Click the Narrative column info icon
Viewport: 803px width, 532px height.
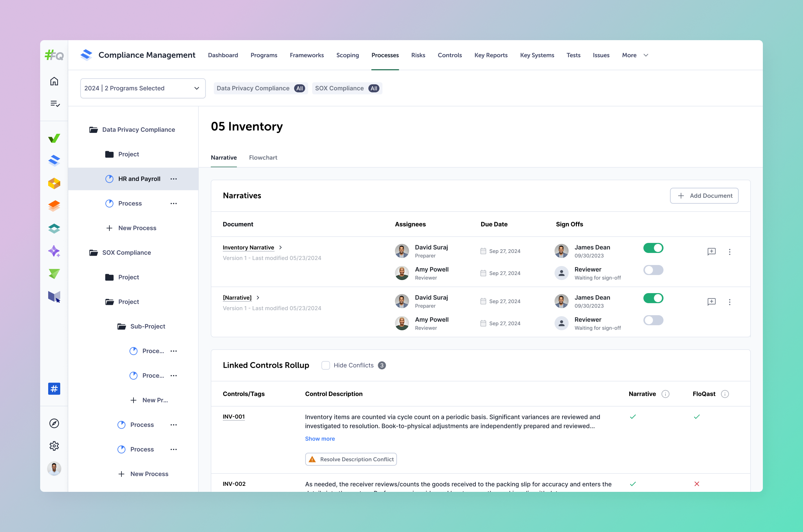665,394
